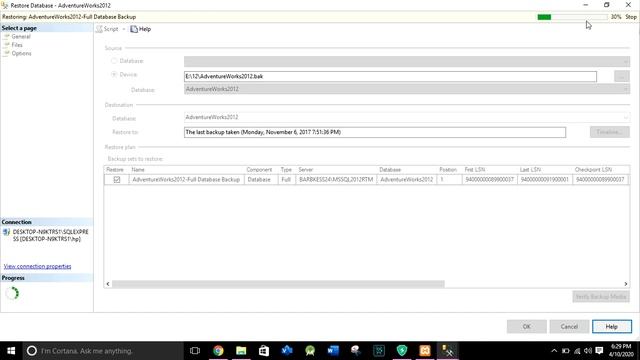The image size is (640, 360).
Task: Click the Full type cell in backup row
Action: 287,180
